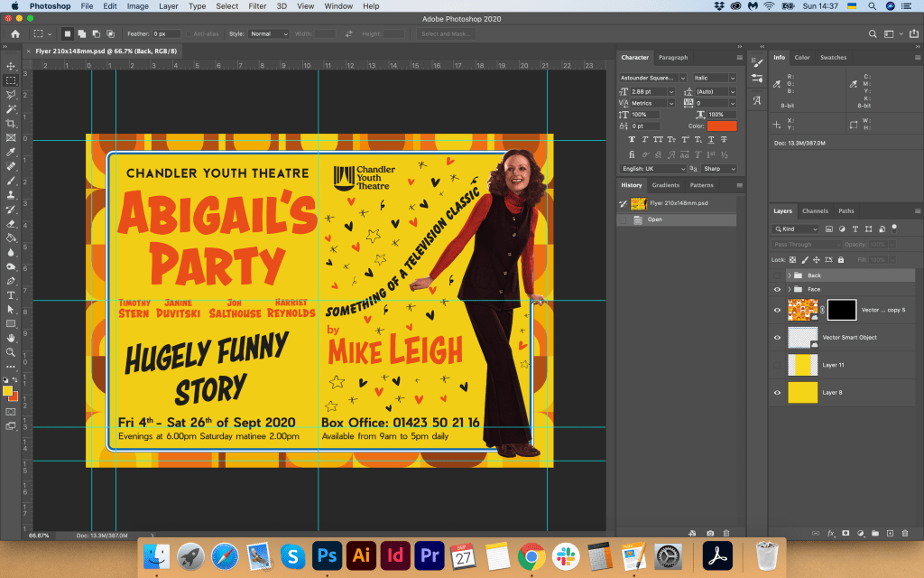Image resolution: width=924 pixels, height=578 pixels.
Task: Hide the Face group layer
Action: (x=777, y=289)
